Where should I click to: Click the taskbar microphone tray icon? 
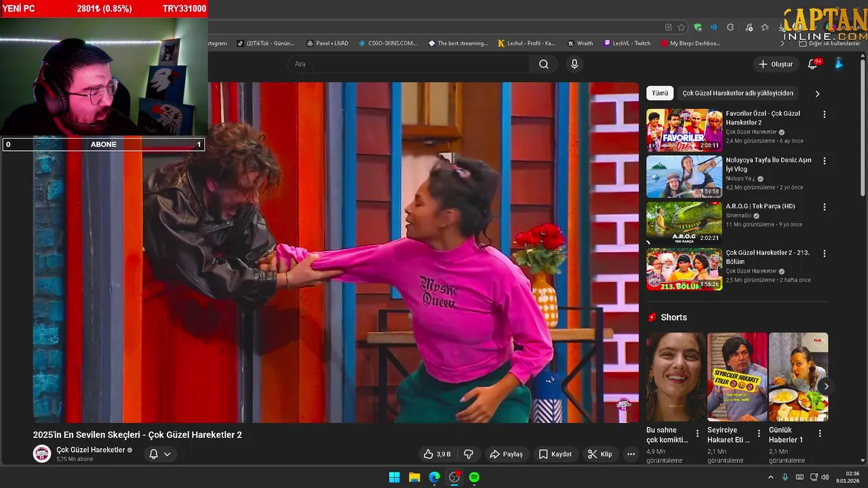click(x=785, y=477)
